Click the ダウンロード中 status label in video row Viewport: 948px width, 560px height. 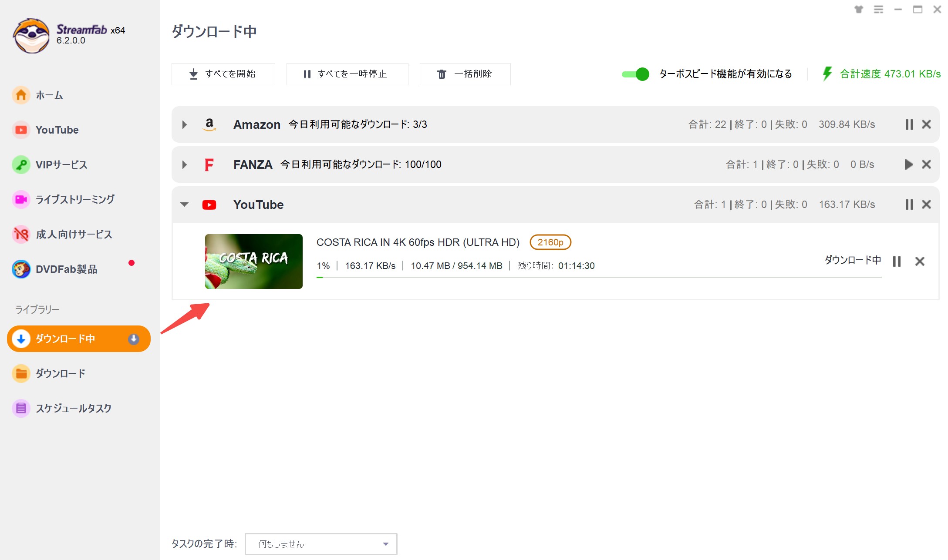pyautogui.click(x=853, y=260)
